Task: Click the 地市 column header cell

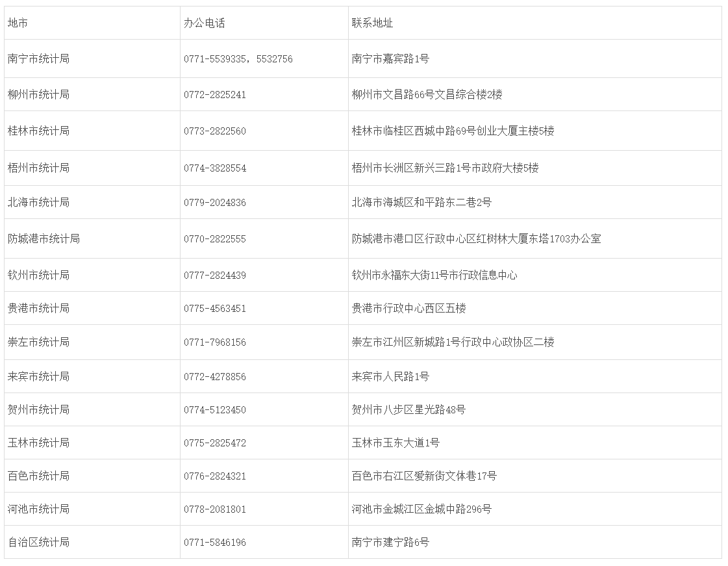Action: [92, 23]
